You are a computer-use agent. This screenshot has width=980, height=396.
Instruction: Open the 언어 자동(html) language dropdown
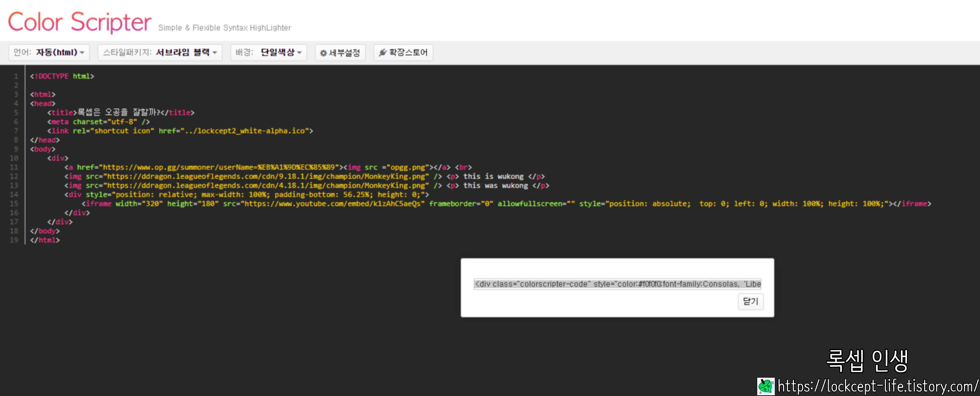[x=49, y=52]
